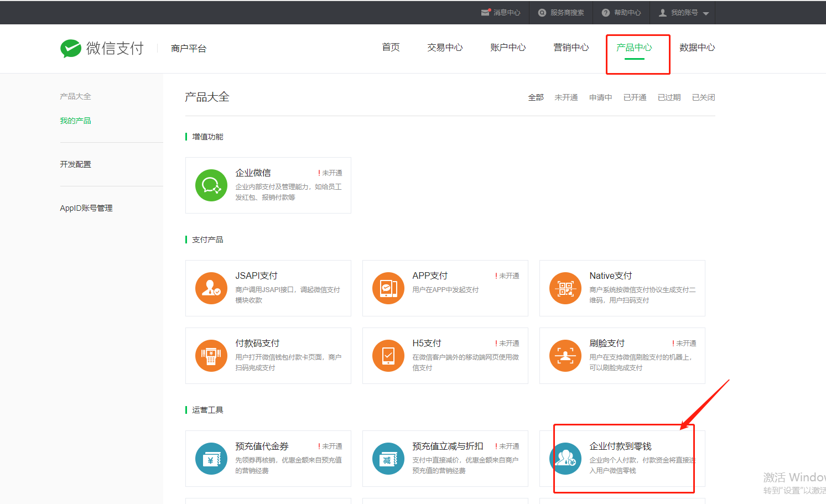The height and width of the screenshot is (504, 826).
Task: Click the 企业付款到零钱 description text
Action: [642, 465]
